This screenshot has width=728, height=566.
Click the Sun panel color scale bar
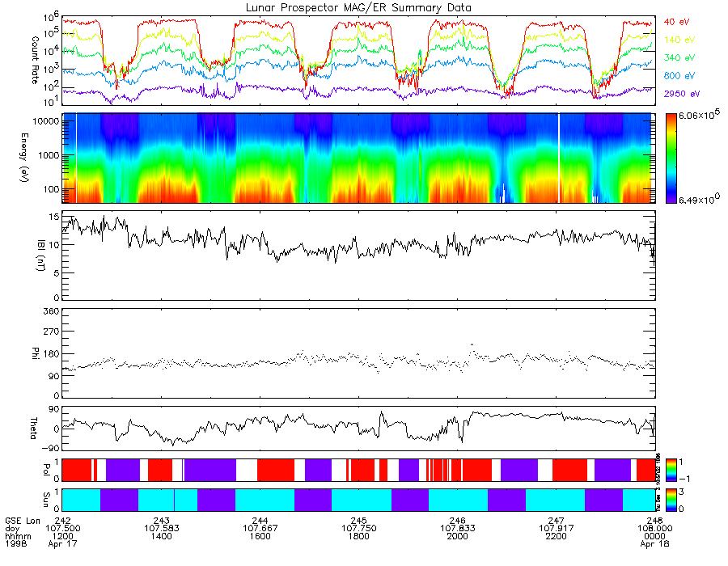click(x=671, y=500)
